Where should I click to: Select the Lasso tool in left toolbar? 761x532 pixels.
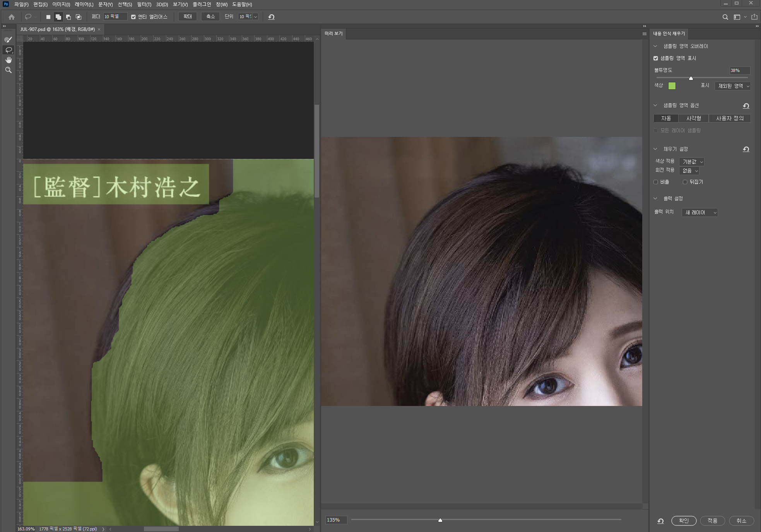(x=8, y=50)
